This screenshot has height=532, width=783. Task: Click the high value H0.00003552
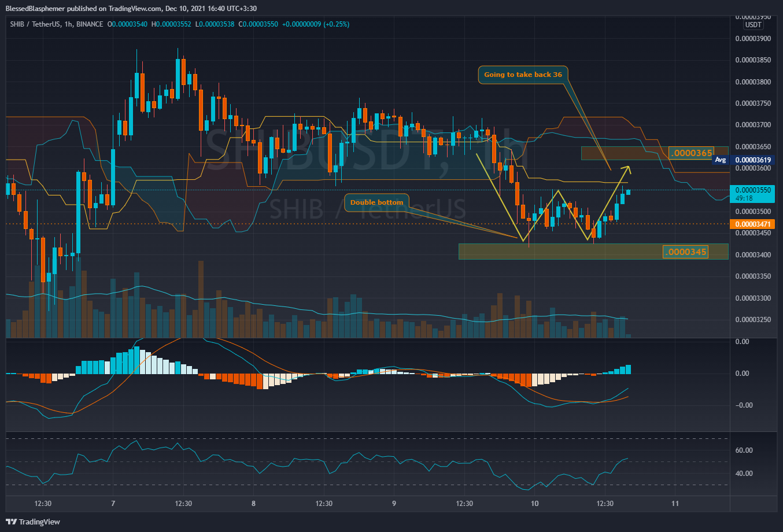tap(171, 24)
